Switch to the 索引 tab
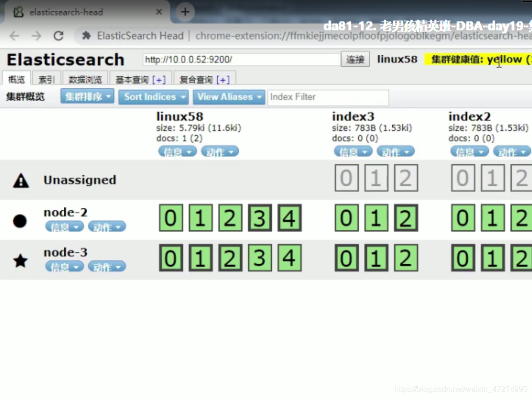 (x=47, y=79)
